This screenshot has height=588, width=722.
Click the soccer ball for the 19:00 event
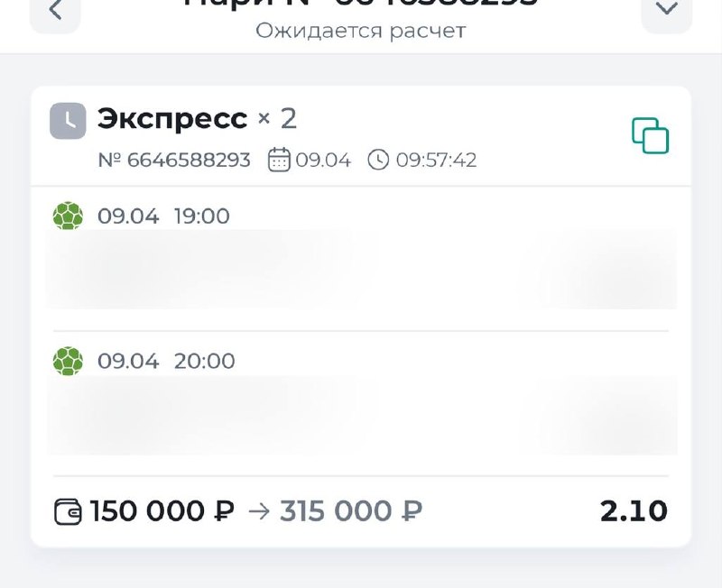point(68,216)
